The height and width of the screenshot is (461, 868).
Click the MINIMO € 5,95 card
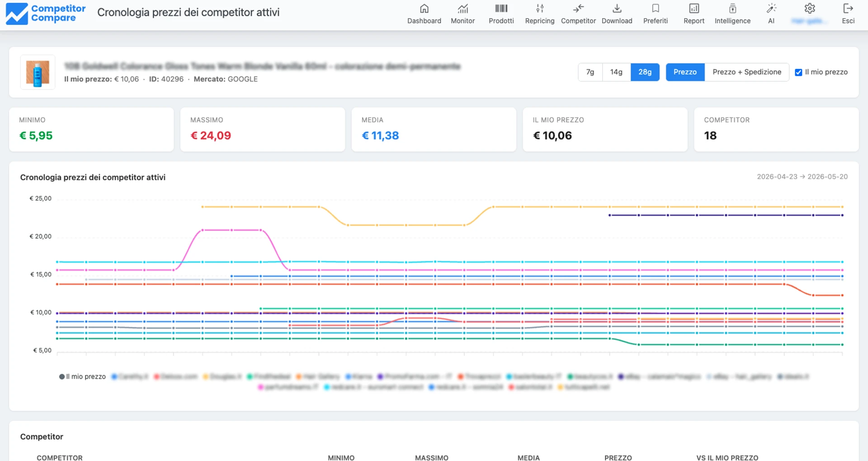91,129
